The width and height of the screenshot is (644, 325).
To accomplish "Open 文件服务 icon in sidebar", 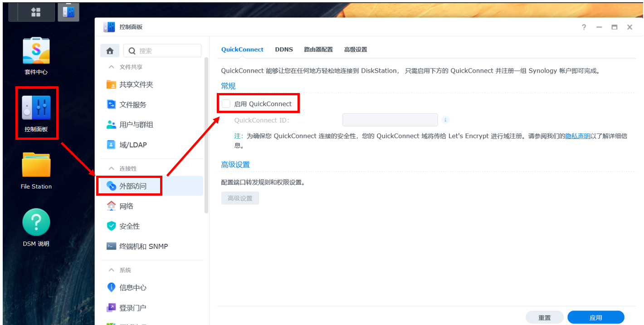I will coord(111,104).
